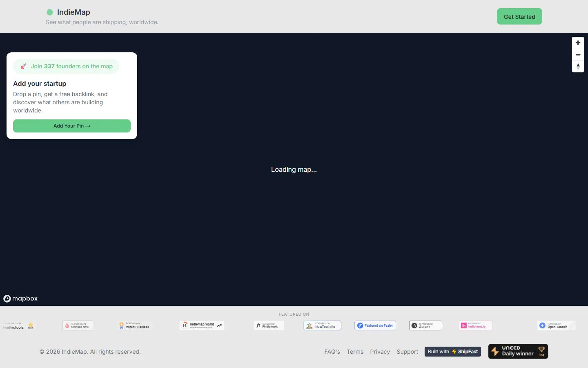
Task: Open the Findly.tools featured badge
Action: pyautogui.click(x=269, y=325)
